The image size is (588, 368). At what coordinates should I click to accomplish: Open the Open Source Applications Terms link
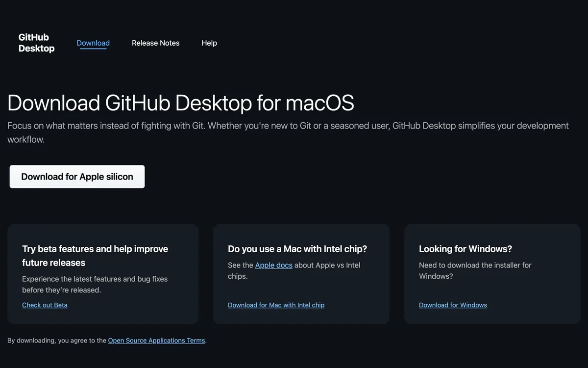pyautogui.click(x=156, y=341)
